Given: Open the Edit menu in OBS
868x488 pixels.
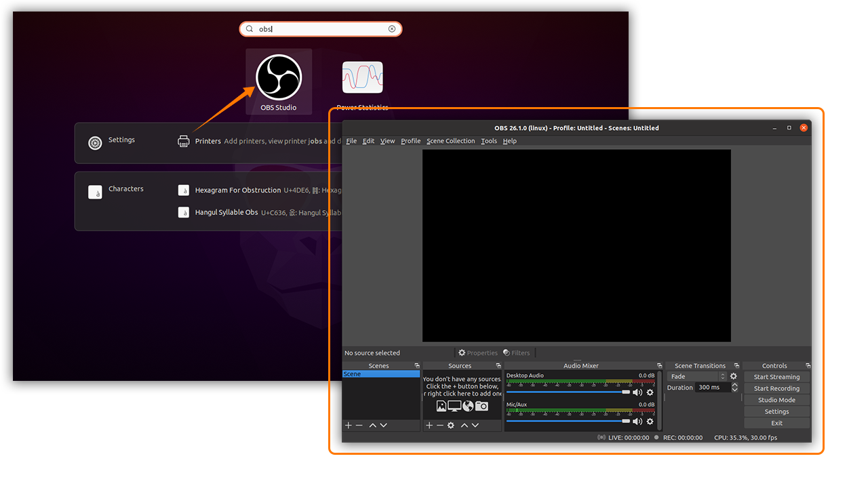Looking at the screenshot, I should (x=368, y=141).
